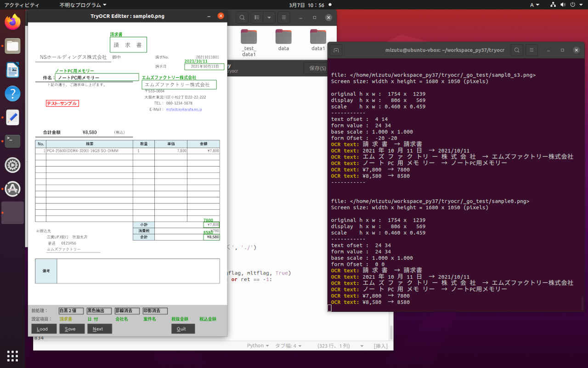Viewport: 588px width, 368px height.
Task: Toggle the 黒色抽出 preprocessing option
Action: (99, 311)
